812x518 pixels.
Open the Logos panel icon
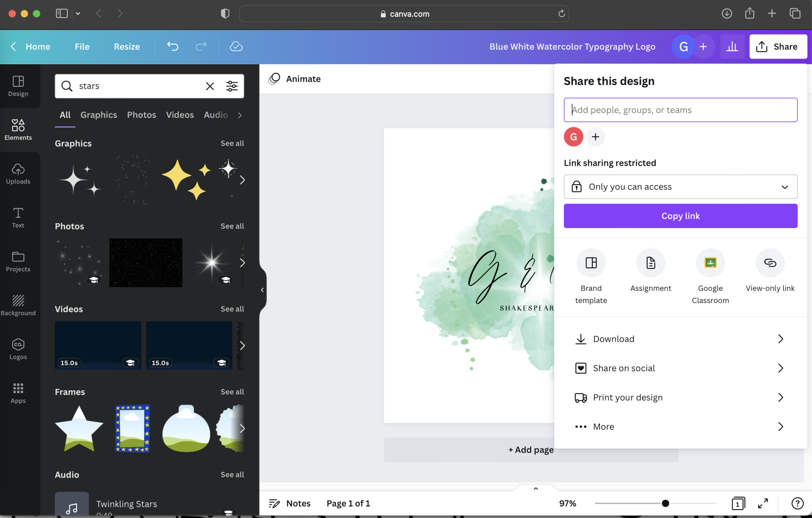(18, 349)
